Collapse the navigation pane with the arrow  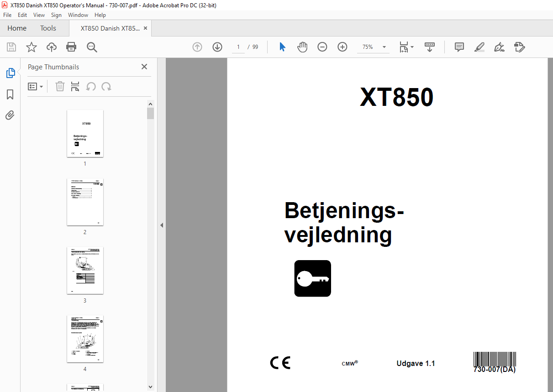pos(162,225)
